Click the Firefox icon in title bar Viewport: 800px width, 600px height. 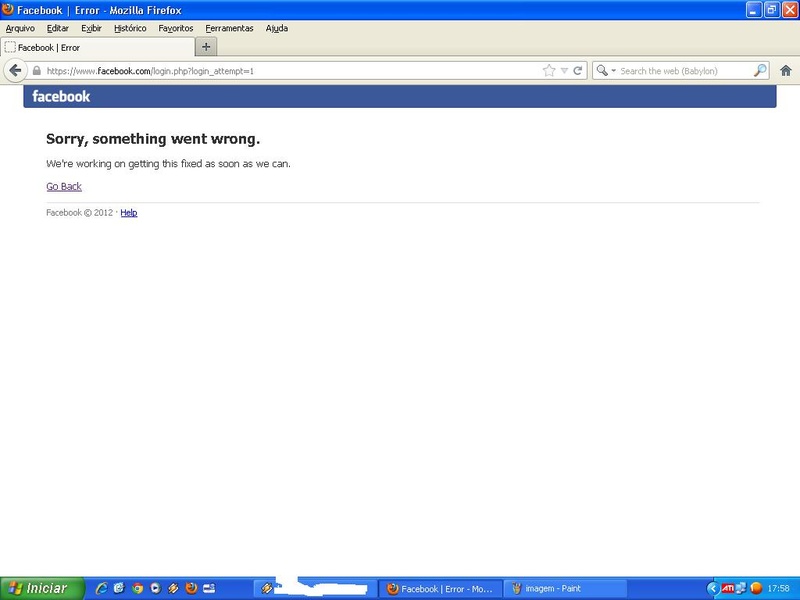(8, 9)
